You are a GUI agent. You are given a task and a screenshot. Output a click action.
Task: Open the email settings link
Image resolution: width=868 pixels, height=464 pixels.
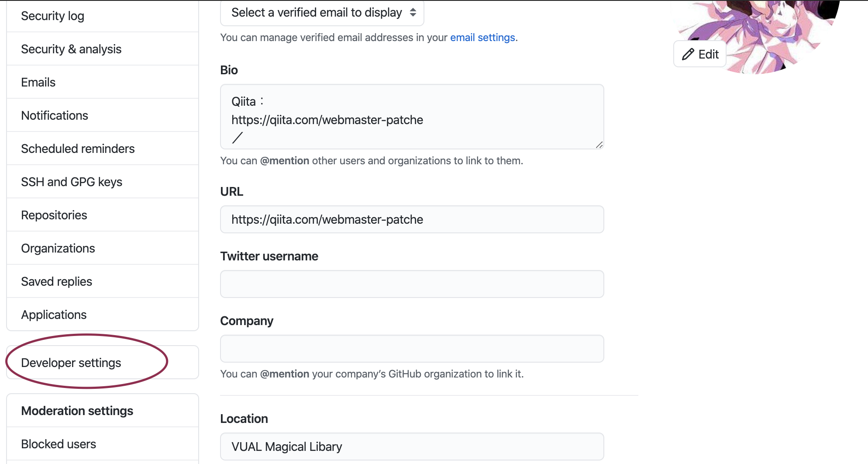[482, 38]
